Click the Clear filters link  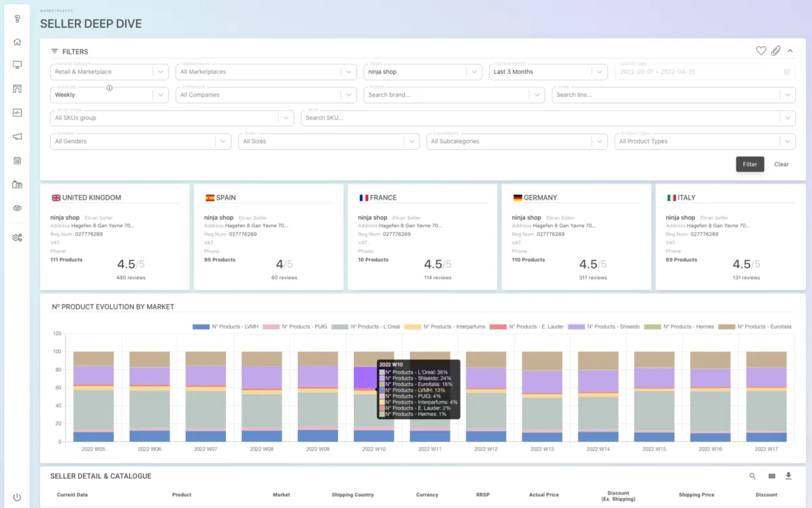tap(782, 164)
